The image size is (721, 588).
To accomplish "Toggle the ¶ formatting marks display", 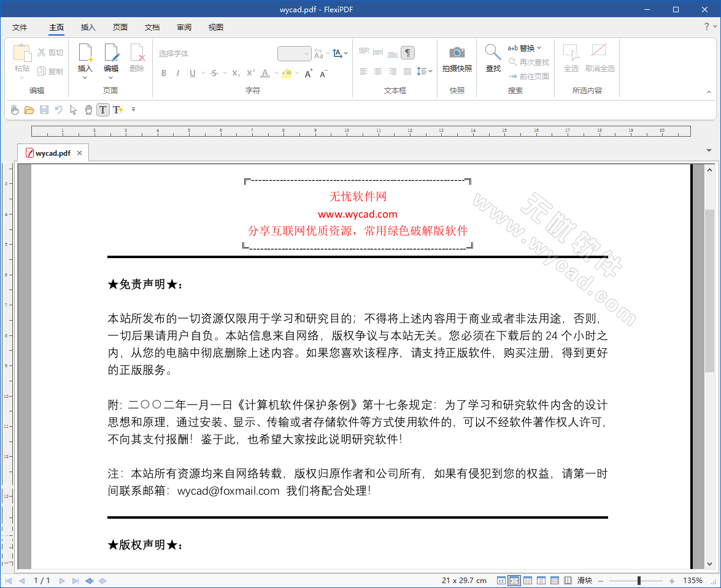I will [x=407, y=53].
